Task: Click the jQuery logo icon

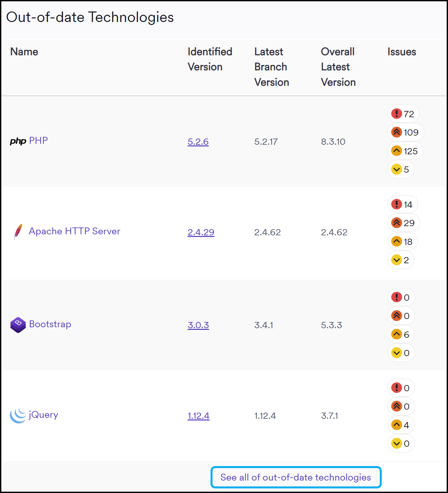Action: click(18, 416)
